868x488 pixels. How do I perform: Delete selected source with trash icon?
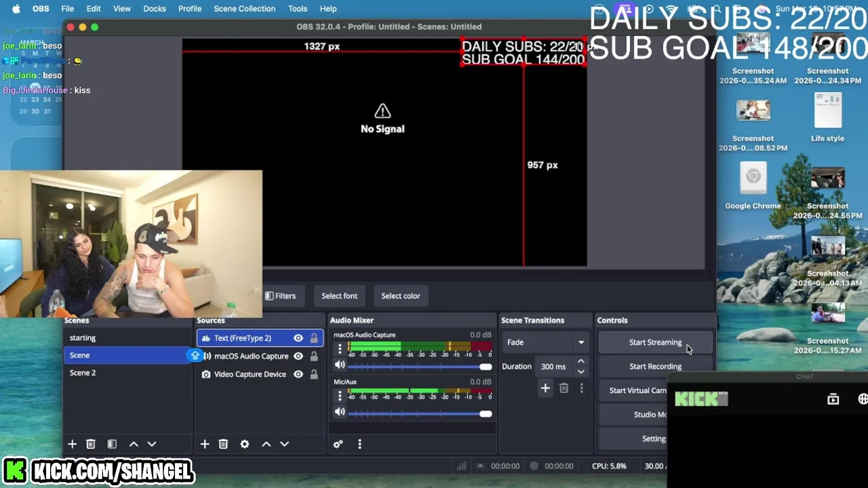(223, 444)
